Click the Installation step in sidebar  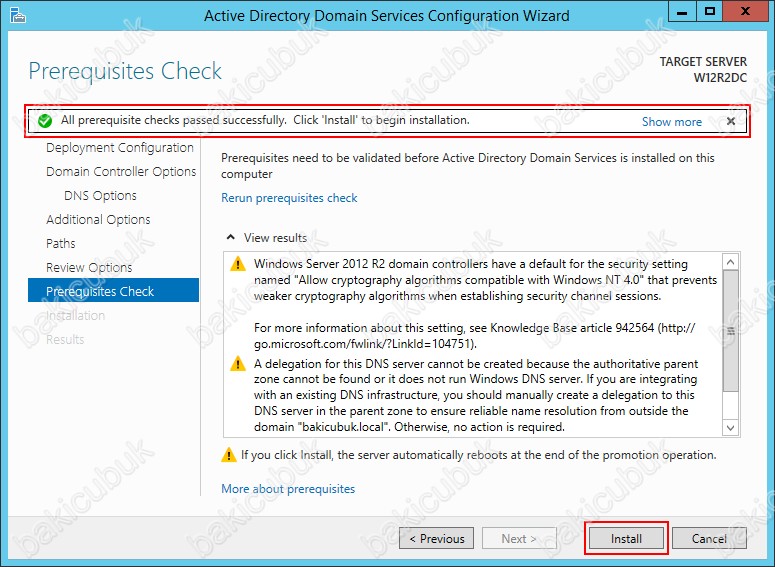click(75, 315)
